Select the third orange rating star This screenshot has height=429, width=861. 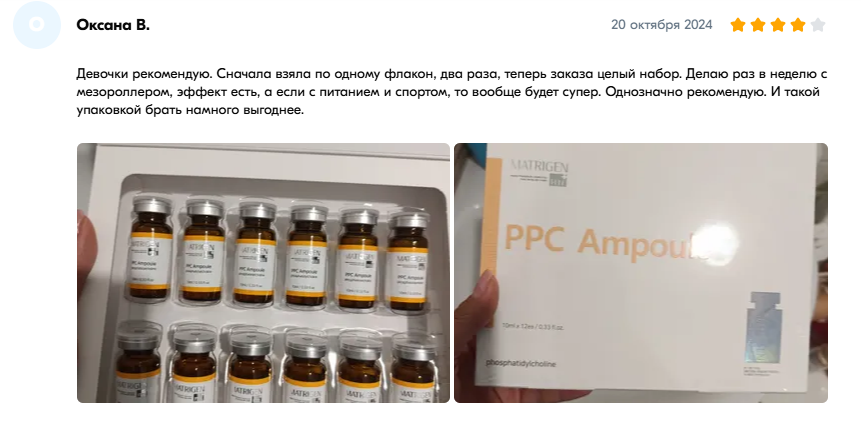[778, 25]
